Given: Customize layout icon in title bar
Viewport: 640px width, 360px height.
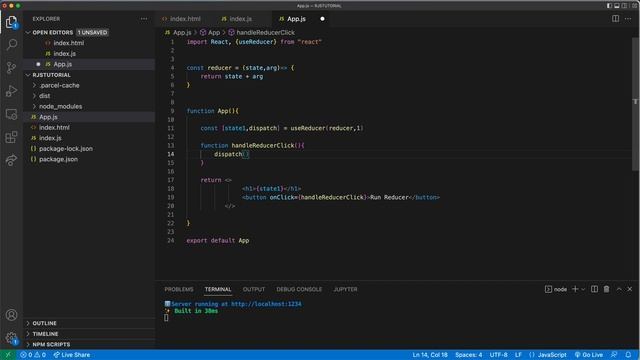Looking at the screenshot, I should (x=635, y=6).
